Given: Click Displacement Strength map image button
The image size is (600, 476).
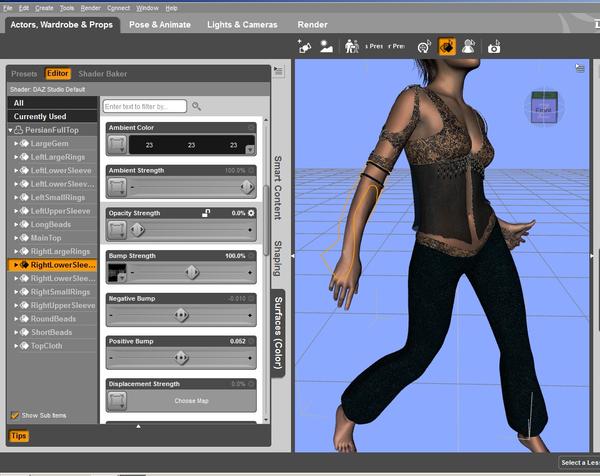Looking at the screenshot, I should pos(117,401).
